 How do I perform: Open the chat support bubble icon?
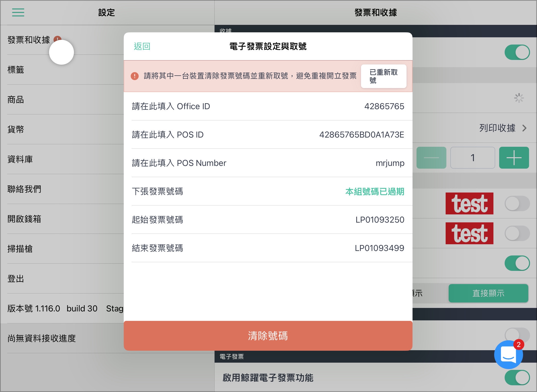coord(509,354)
